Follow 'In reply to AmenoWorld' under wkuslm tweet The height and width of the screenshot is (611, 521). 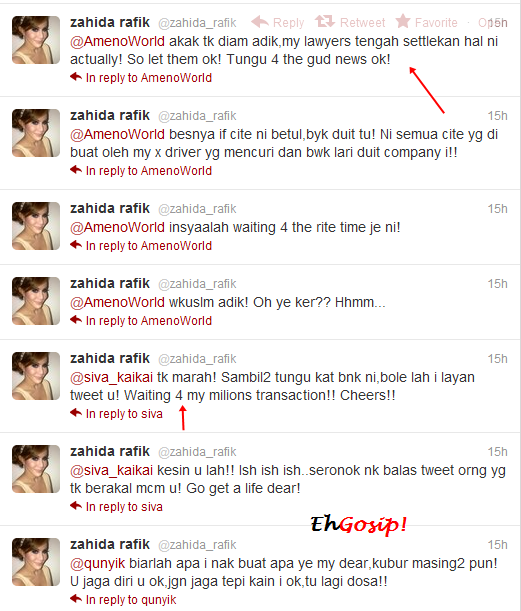[149, 321]
